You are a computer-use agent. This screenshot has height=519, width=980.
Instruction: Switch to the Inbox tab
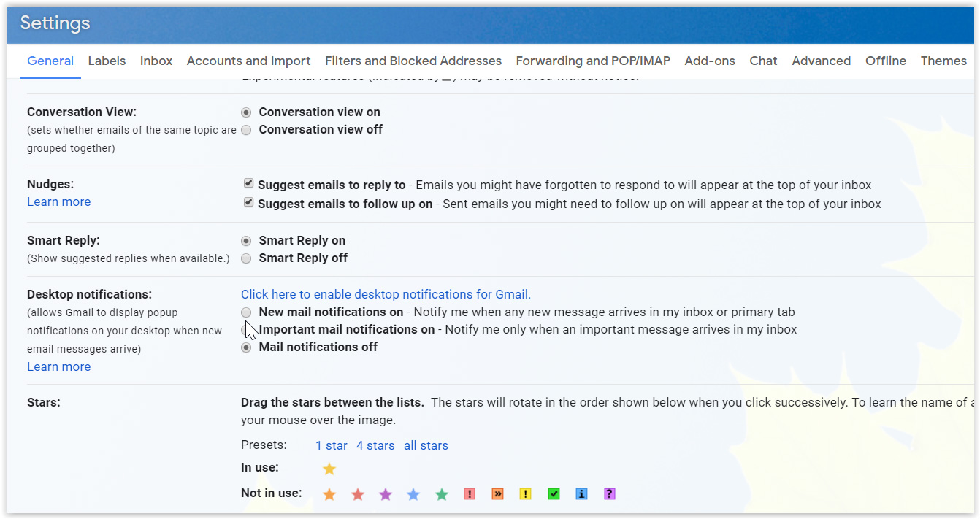point(156,61)
